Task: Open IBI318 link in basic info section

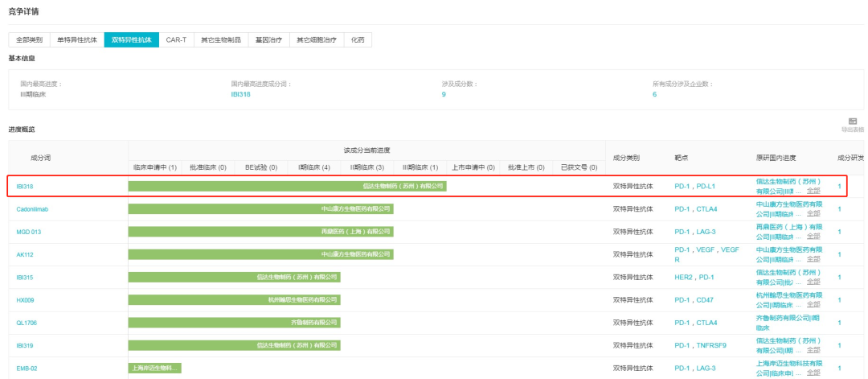Action: pyautogui.click(x=241, y=94)
